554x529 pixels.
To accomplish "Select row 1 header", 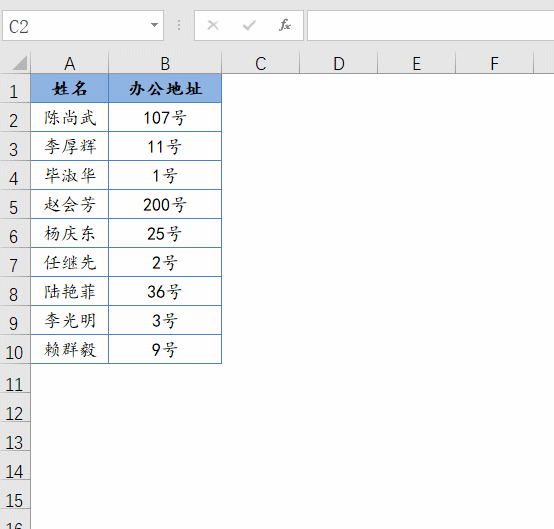I will 15,89.
